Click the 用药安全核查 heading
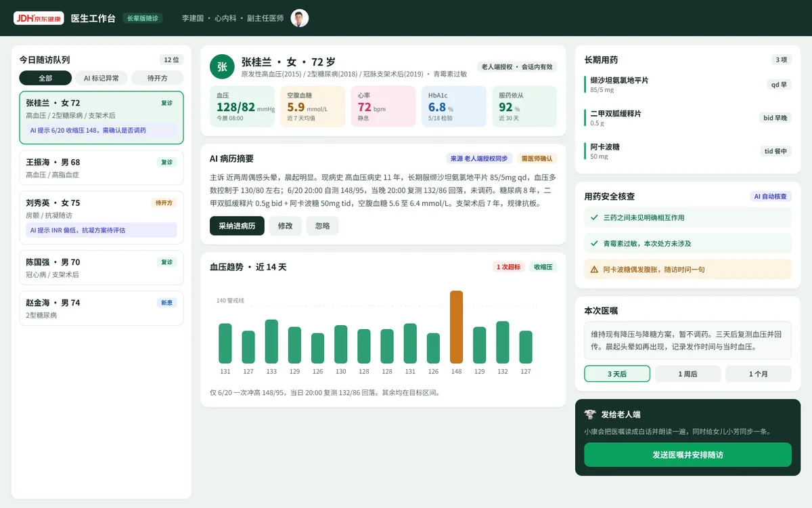Image resolution: width=812 pixels, height=508 pixels. (610, 196)
